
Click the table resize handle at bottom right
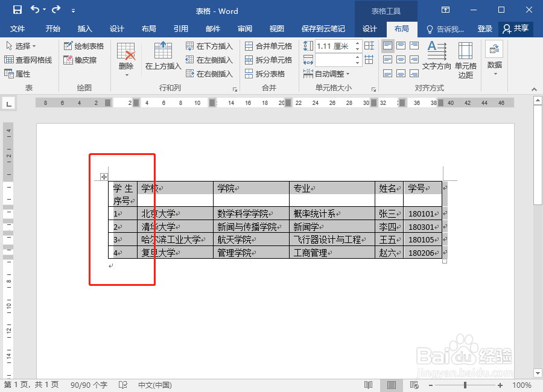pyautogui.click(x=445, y=262)
